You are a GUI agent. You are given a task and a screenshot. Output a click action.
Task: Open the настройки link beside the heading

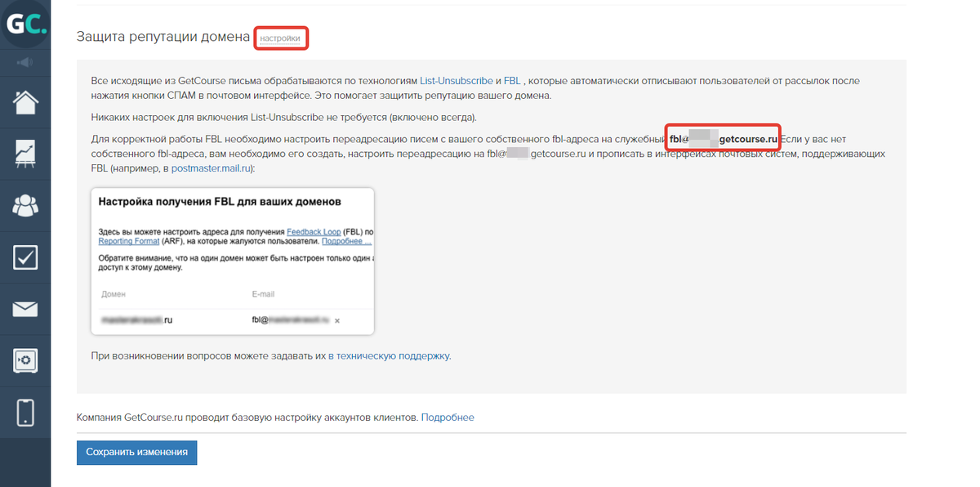280,38
